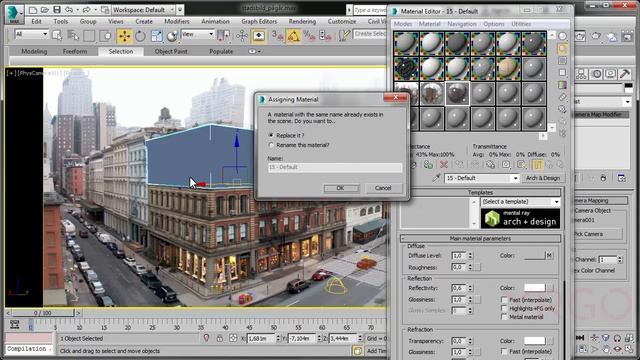Image resolution: width=640 pixels, height=360 pixels.
Task: Open the Utilities hammer panel
Action: click(x=624, y=74)
